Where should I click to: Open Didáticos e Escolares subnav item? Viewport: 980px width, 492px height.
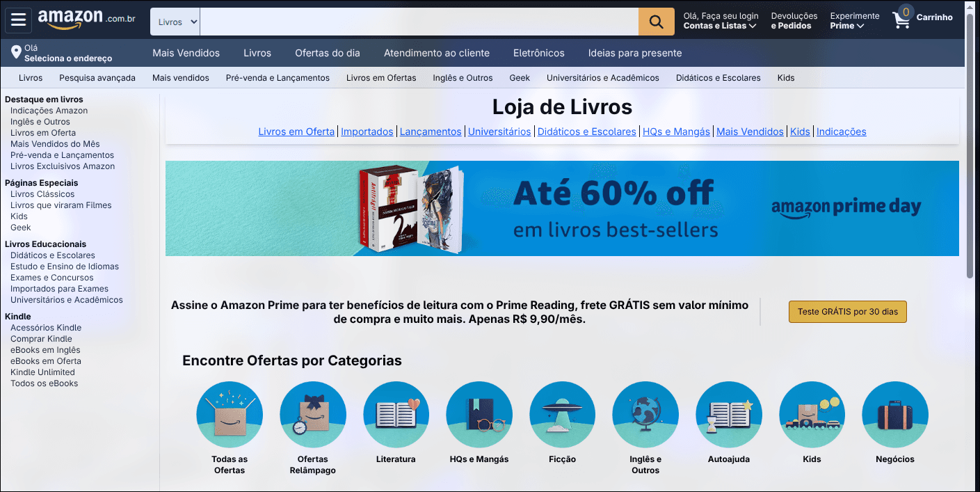click(x=718, y=78)
